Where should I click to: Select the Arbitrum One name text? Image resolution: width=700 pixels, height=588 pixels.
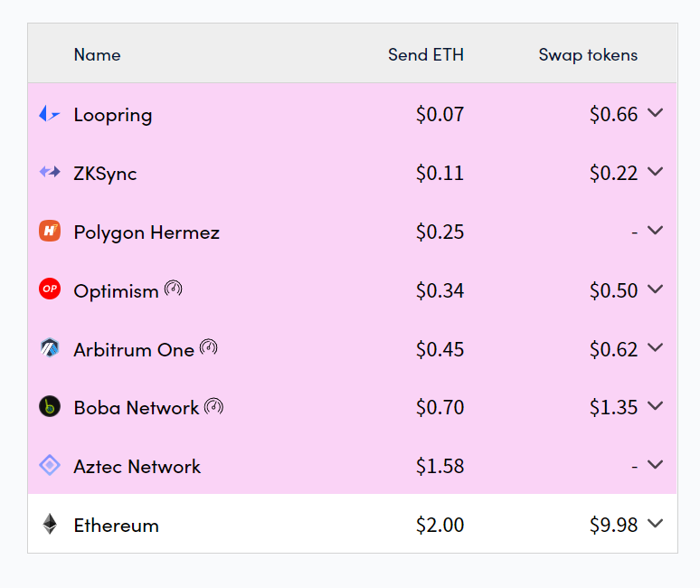[134, 349]
